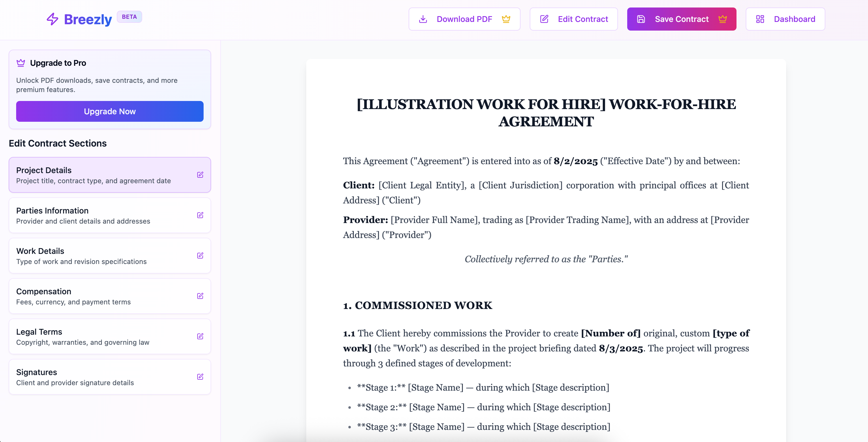The height and width of the screenshot is (442, 868).
Task: Click the Download PDF arrow icon
Action: click(x=423, y=19)
